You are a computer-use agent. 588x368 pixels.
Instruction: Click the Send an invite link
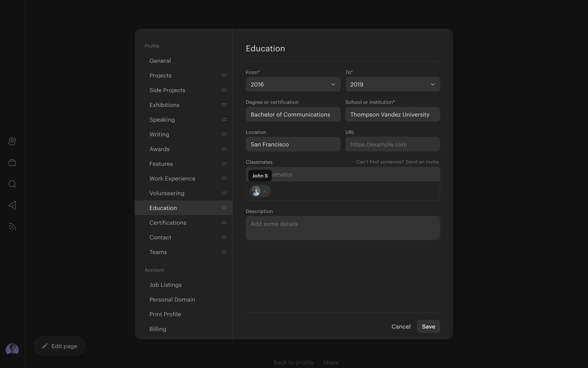click(x=422, y=162)
